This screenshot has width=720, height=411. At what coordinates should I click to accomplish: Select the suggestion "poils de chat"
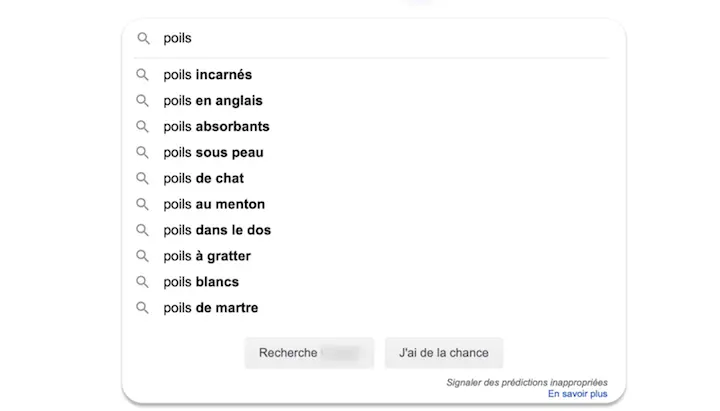[x=204, y=179]
